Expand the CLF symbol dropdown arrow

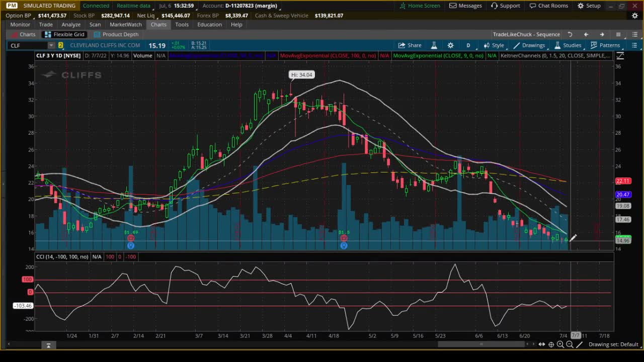pos(51,45)
